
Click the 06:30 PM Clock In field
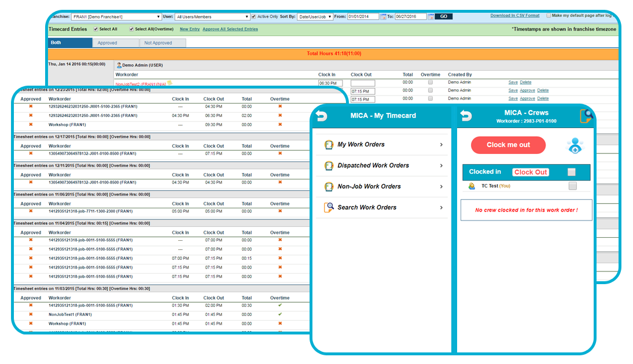[330, 83]
